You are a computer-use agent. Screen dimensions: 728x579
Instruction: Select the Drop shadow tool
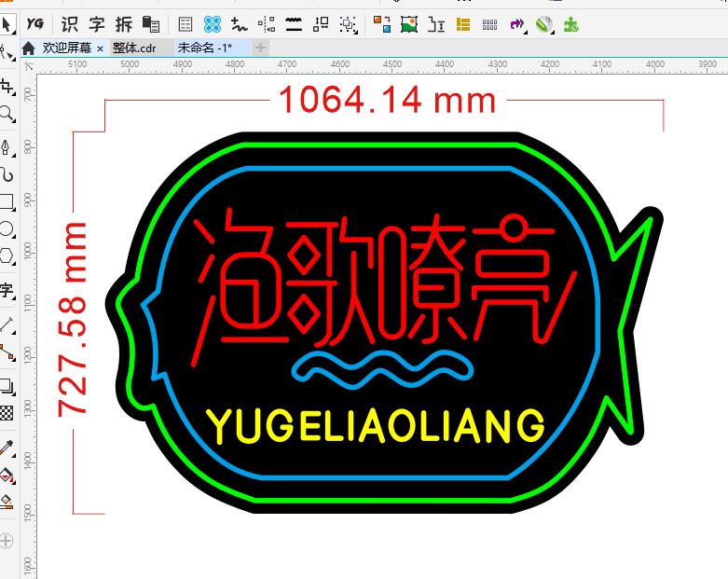7,386
